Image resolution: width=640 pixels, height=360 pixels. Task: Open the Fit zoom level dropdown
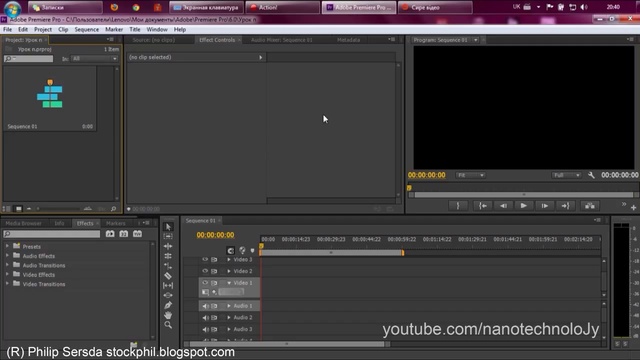470,175
